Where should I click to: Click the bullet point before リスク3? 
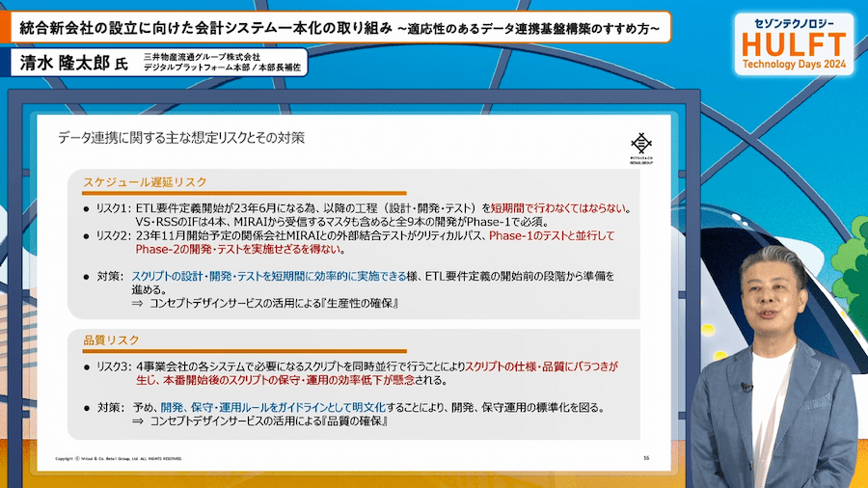[x=86, y=367]
